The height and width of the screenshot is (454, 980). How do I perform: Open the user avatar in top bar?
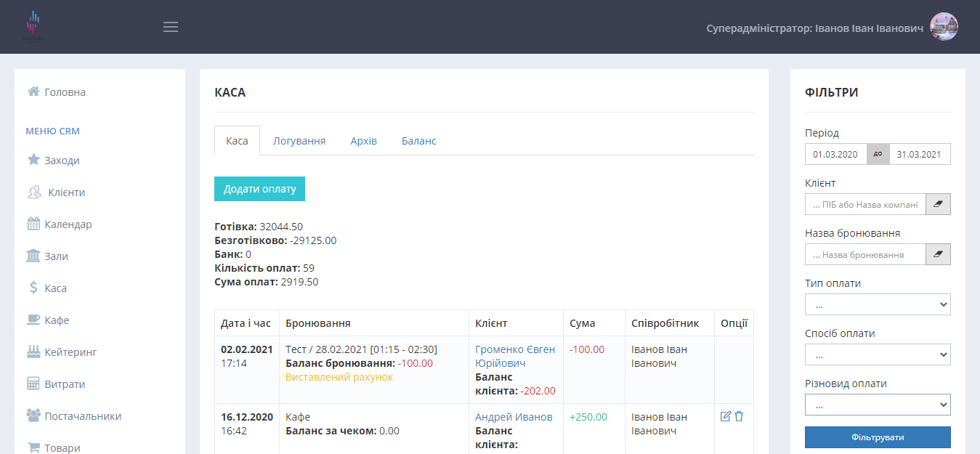[944, 27]
